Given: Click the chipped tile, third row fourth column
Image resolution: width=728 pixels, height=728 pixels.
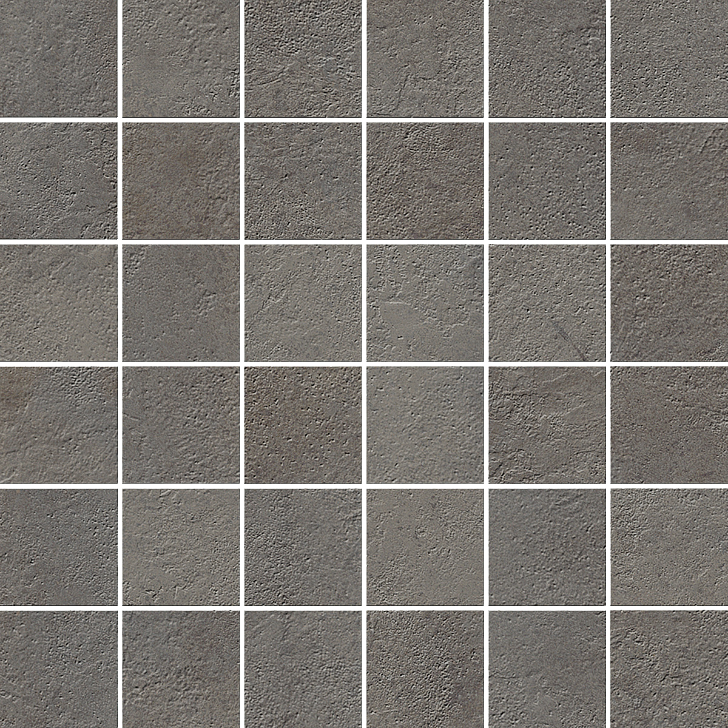Looking at the screenshot, I should tap(425, 303).
